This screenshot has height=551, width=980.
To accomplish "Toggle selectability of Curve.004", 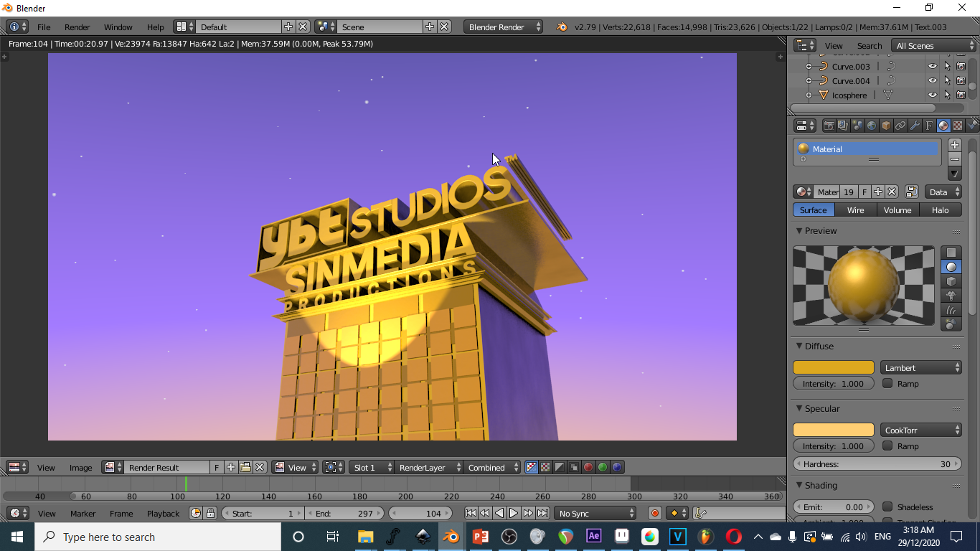I will [947, 80].
